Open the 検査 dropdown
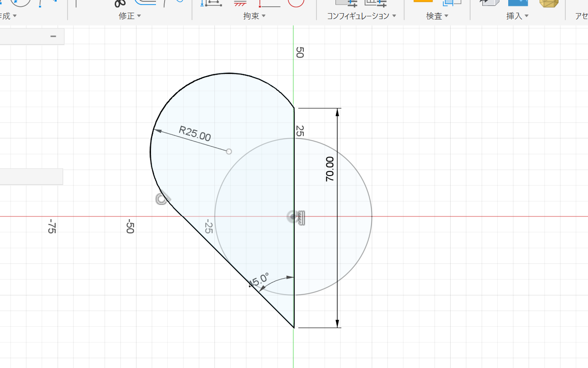The height and width of the screenshot is (368, 588). pos(437,16)
